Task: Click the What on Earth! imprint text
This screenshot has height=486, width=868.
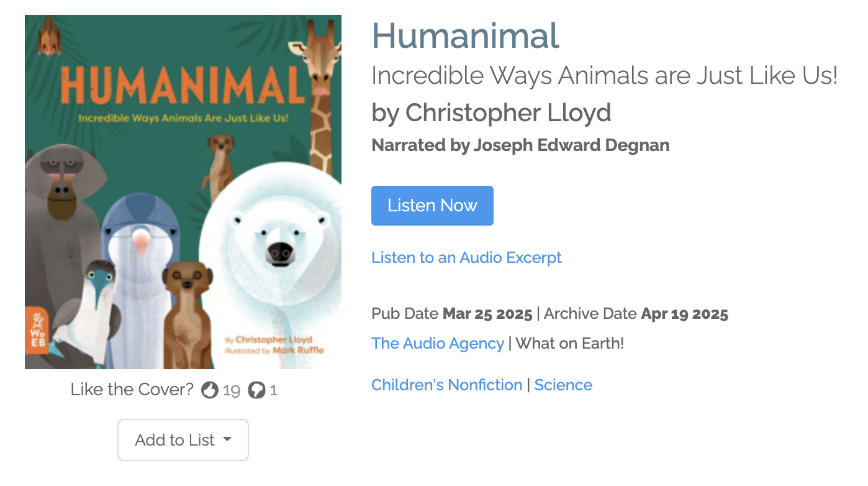Action: pos(569,343)
